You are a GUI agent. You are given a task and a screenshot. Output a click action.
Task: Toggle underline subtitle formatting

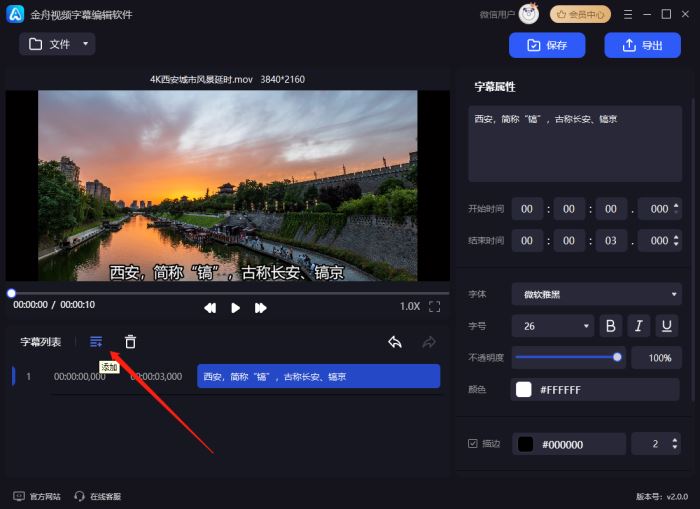click(x=667, y=326)
